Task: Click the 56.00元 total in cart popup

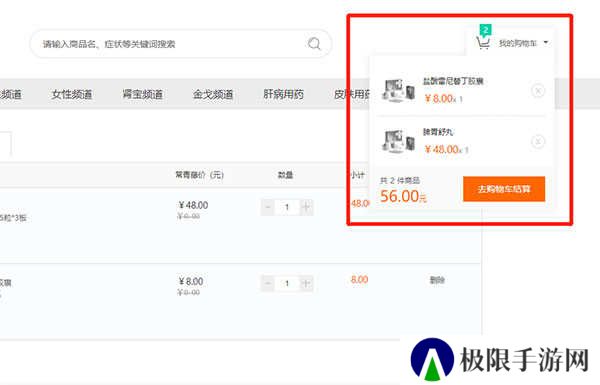Action: click(x=403, y=197)
